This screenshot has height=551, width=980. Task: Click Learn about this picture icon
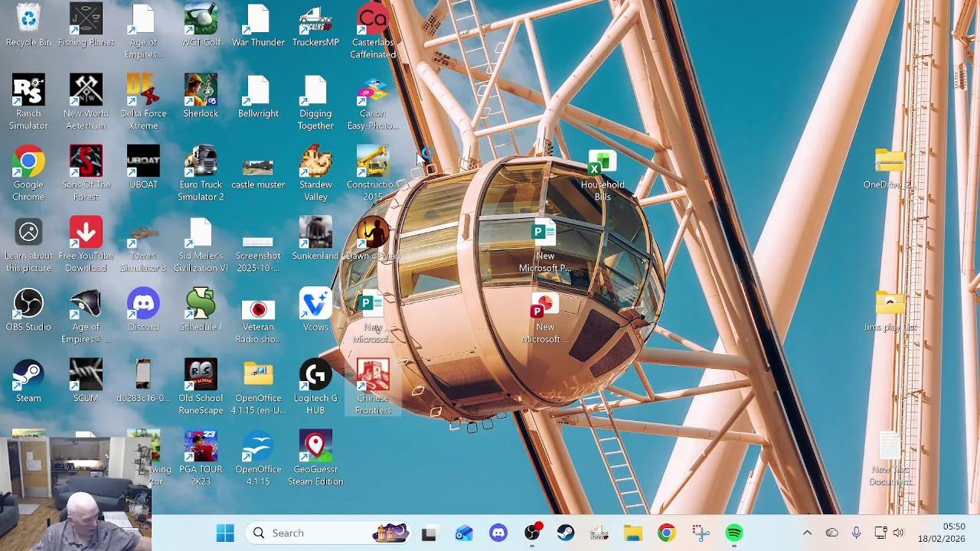28,245
